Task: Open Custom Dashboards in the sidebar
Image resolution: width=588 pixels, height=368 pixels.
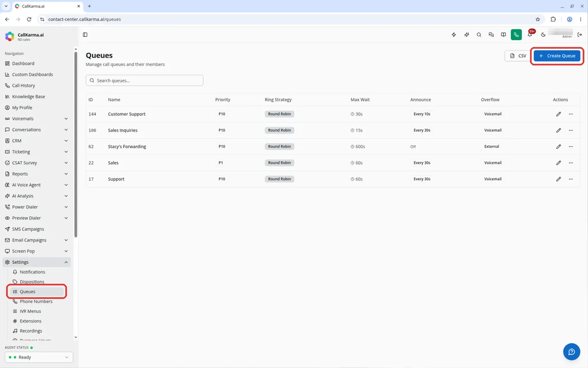Action: (x=37, y=74)
